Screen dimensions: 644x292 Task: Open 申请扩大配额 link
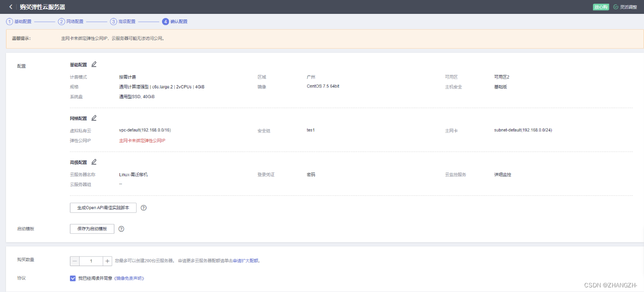[x=245, y=261]
